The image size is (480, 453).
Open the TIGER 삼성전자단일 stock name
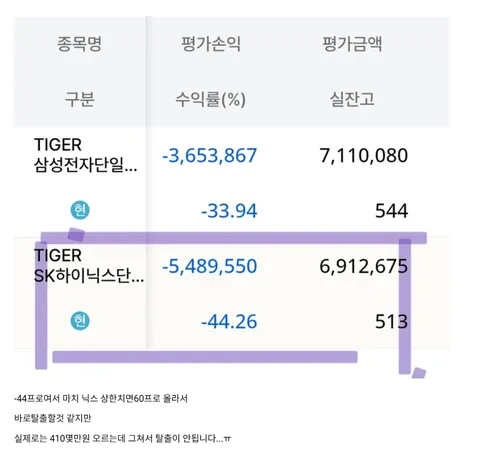coord(86,155)
